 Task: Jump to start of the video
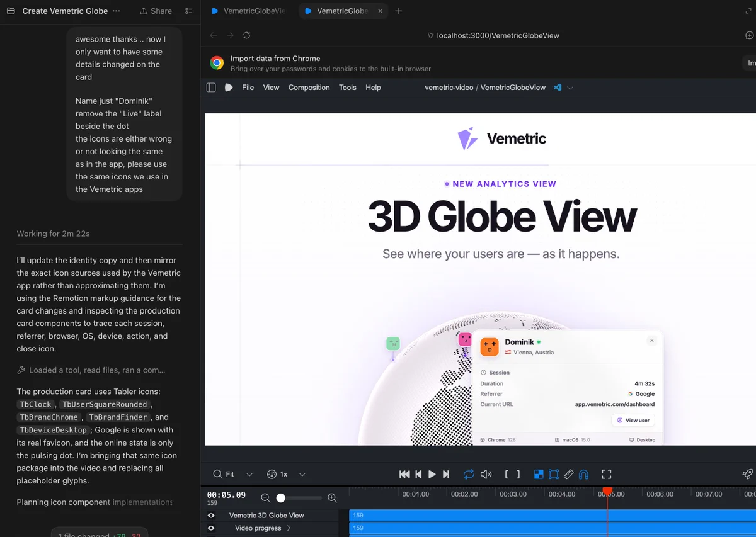click(x=404, y=474)
